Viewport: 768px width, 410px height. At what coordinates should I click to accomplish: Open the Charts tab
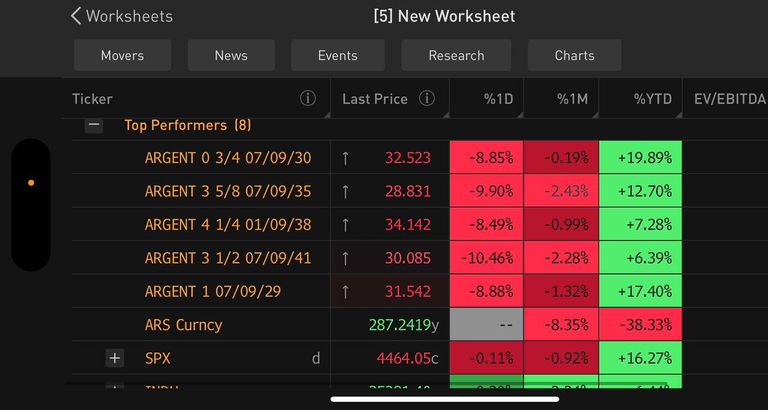pos(575,55)
